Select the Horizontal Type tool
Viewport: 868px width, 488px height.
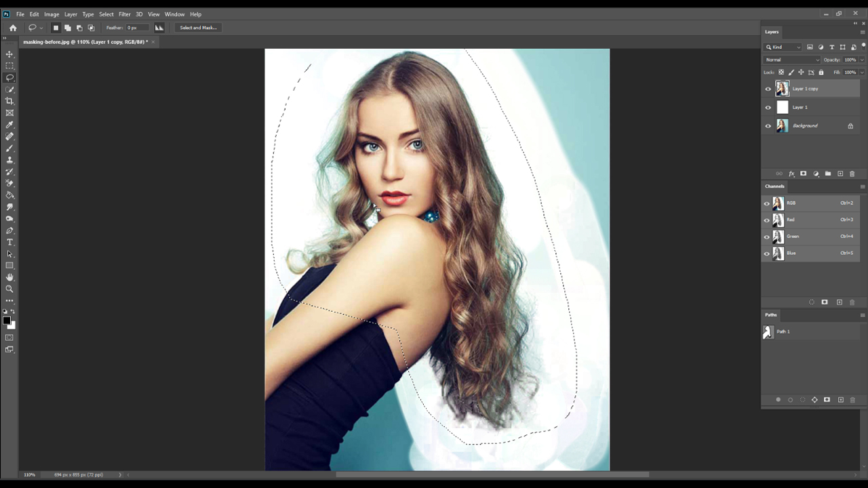[9, 242]
